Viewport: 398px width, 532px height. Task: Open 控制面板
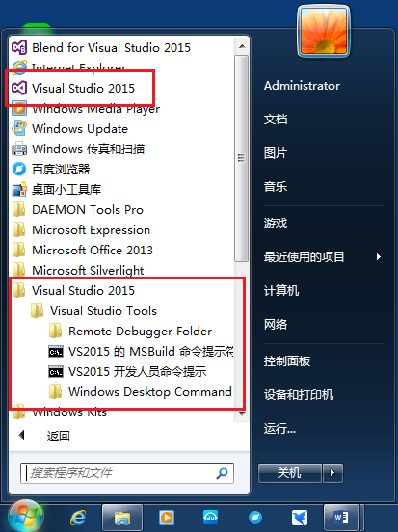tap(287, 361)
